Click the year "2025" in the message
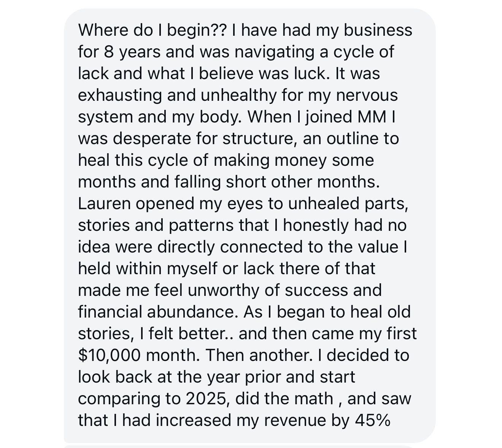This screenshot has height=448, width=502. [x=208, y=399]
